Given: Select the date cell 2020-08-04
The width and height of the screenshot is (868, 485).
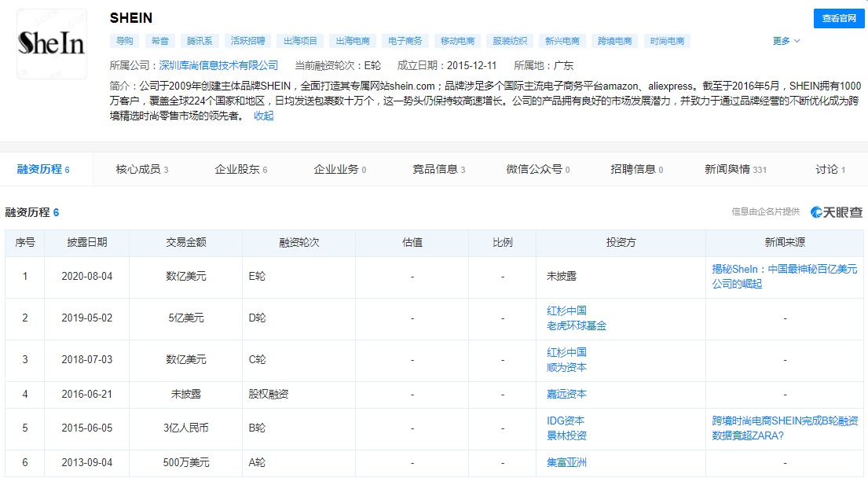Looking at the screenshot, I should click(87, 276).
